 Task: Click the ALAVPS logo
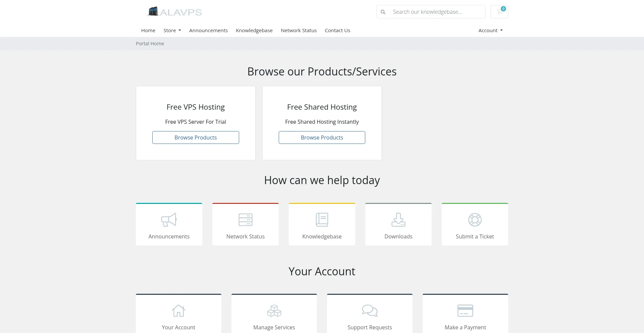pyautogui.click(x=174, y=11)
